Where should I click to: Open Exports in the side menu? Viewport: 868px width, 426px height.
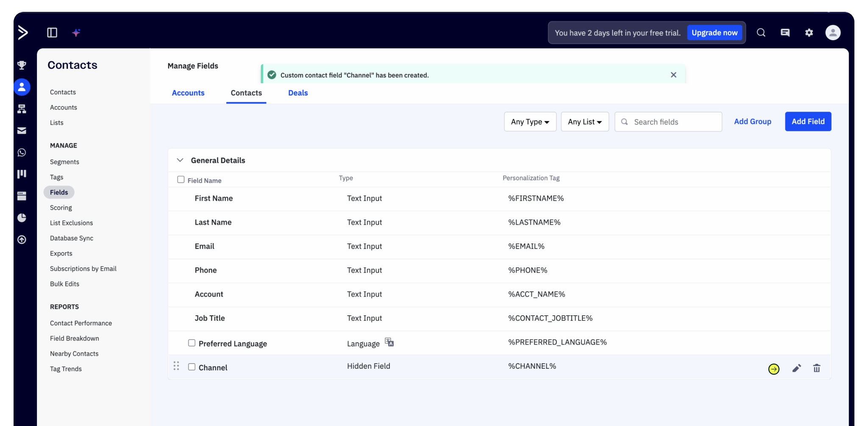click(61, 253)
